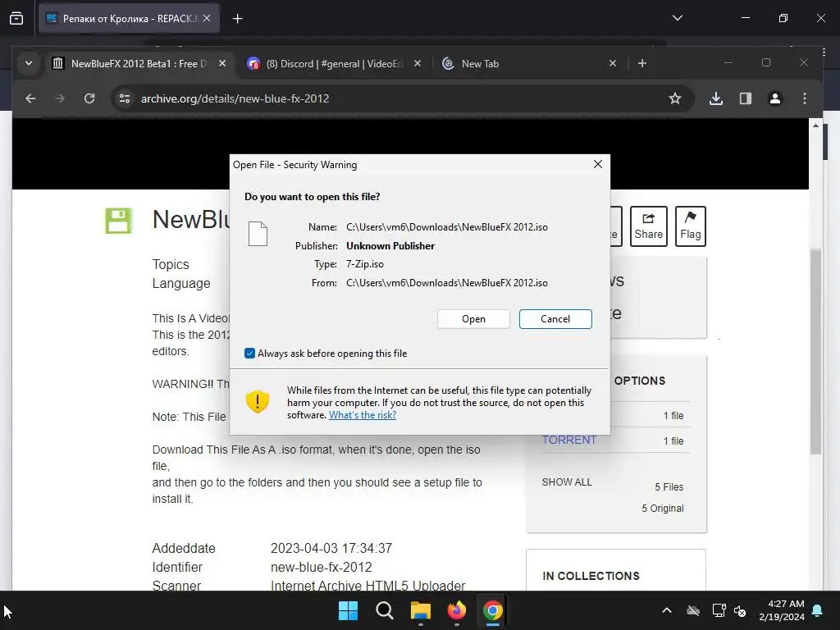The image size is (840, 630).
Task: Click the network tray icon
Action: [x=719, y=610]
